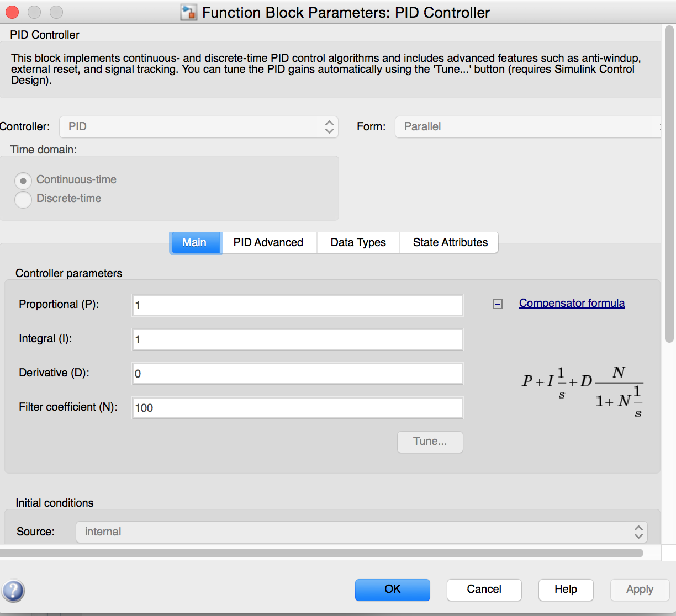
Task: Click the OK button
Action: (393, 590)
